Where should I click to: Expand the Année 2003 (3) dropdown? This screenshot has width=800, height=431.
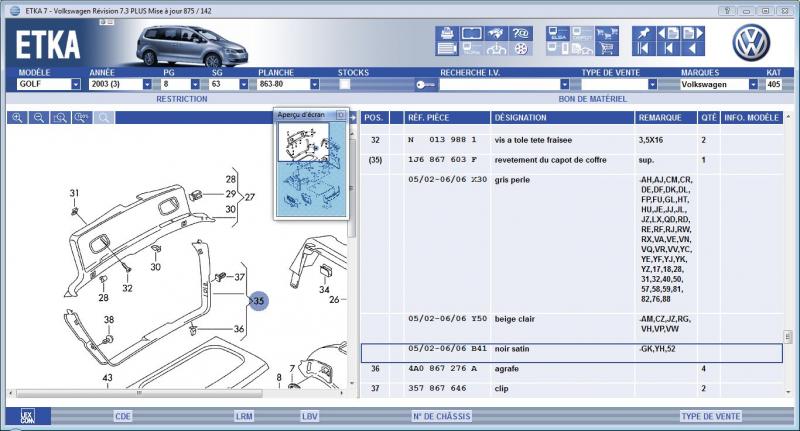pyautogui.click(x=147, y=84)
